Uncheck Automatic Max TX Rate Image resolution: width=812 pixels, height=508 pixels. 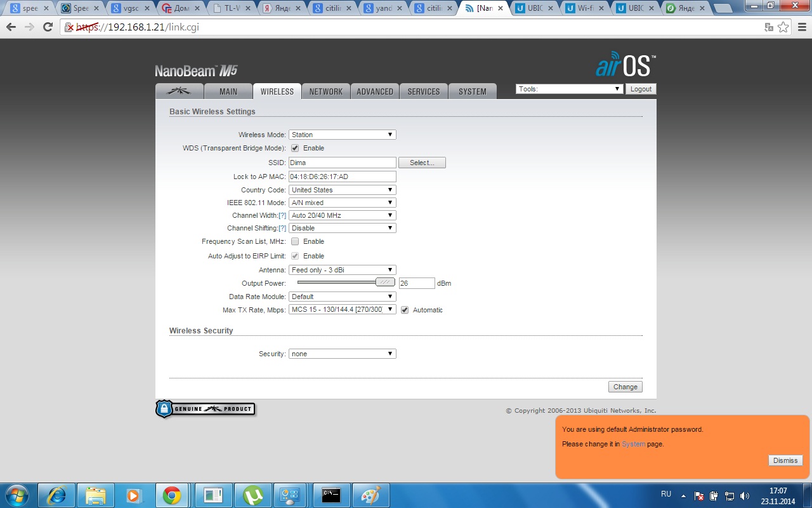pos(405,310)
